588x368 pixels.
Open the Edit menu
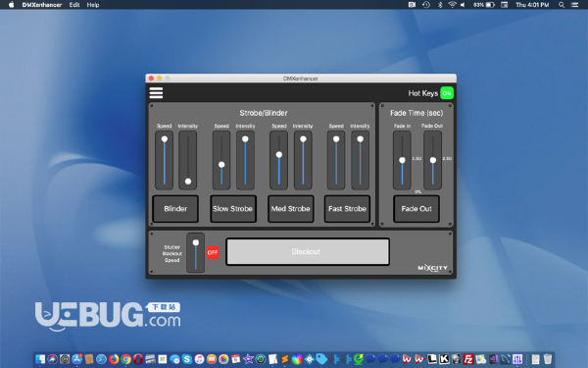coord(74,5)
